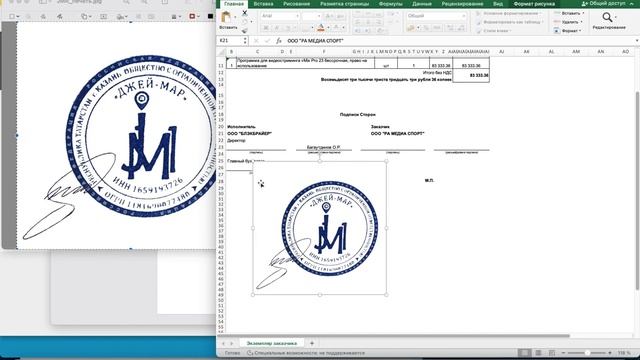Click the formula bar text ООО "РА МЕДИА СПОРТ"
This screenshot has height=360, width=640.
316,41
